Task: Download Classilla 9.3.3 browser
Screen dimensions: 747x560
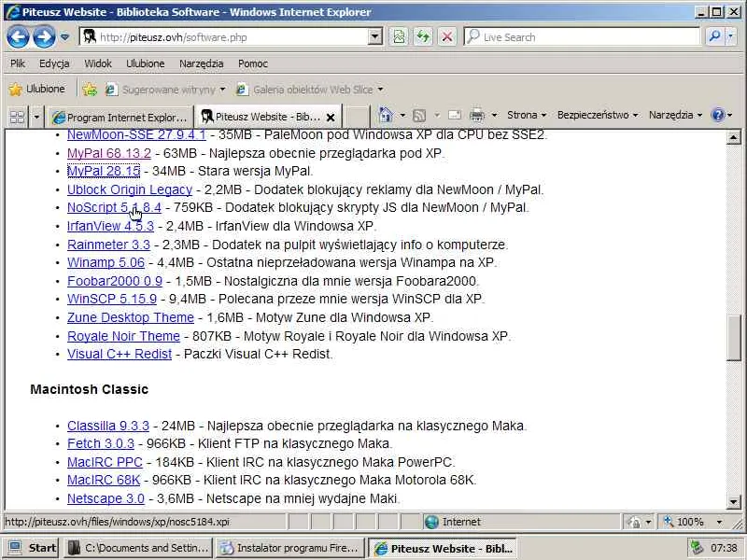Action: 108,426
